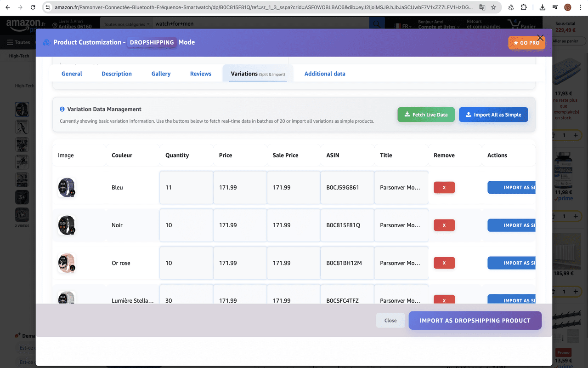
Task: Open Toutes nos catégories dropdown on Amazon
Action: coord(127,24)
